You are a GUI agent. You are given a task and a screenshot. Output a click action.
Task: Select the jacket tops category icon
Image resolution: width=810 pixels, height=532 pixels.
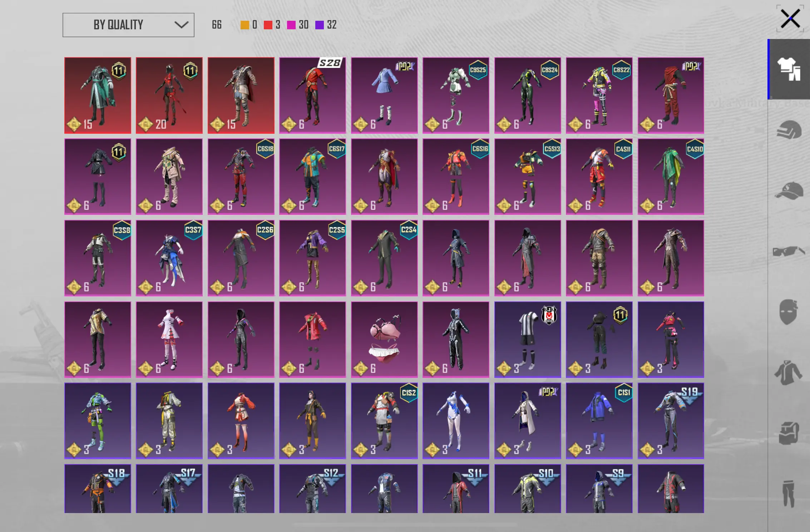[x=789, y=373]
